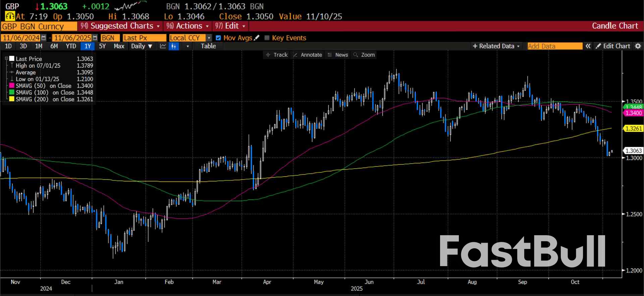
Task: Collapse the Last Price legend tree
Action: [x=6, y=58]
